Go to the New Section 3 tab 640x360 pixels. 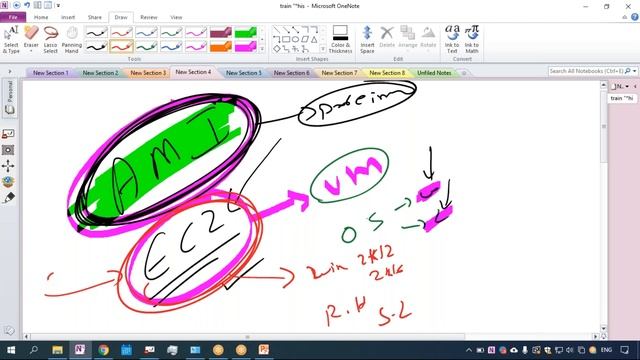coord(148,73)
